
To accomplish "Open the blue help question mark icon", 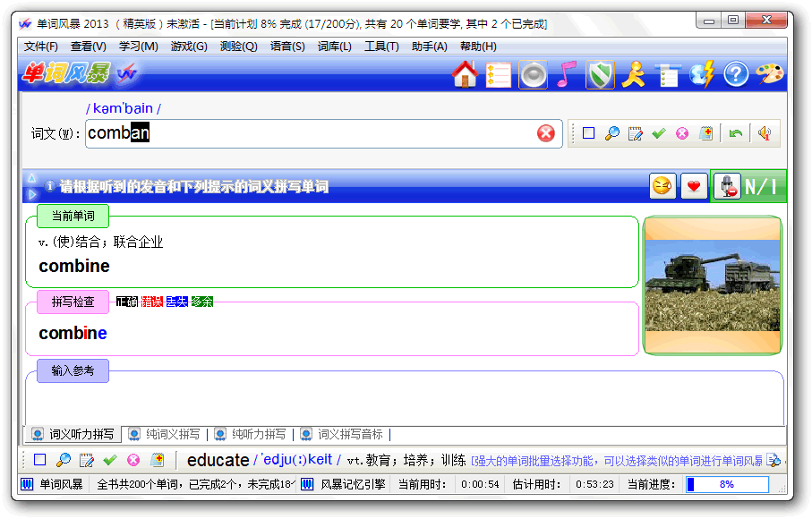I will click(736, 75).
